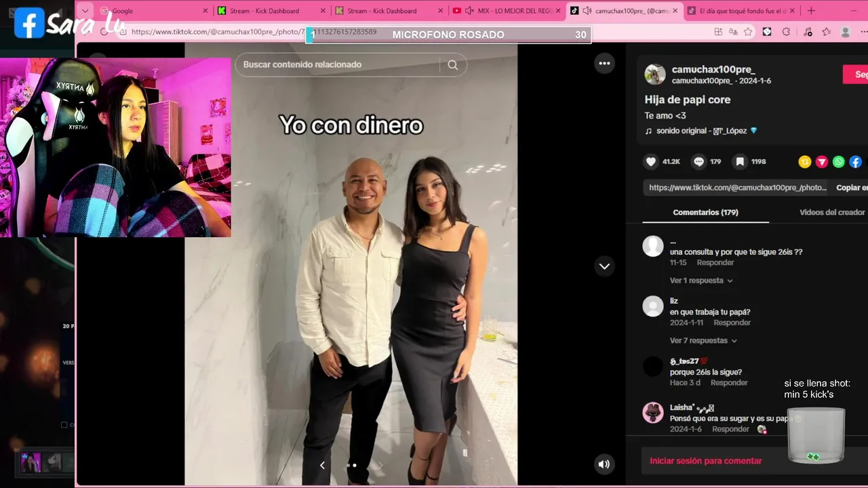
Task: Click the yellow repost icon
Action: 805,161
